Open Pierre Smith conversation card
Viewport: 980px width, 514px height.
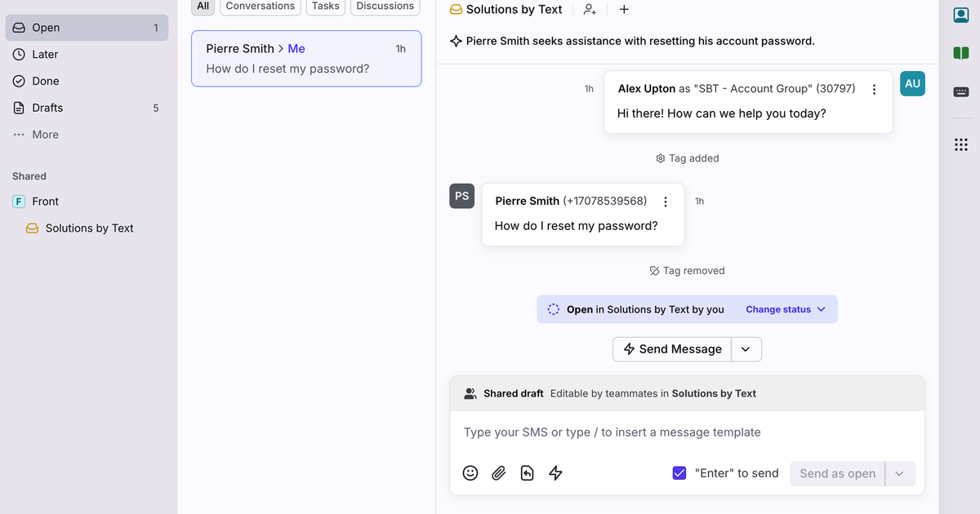(x=306, y=59)
